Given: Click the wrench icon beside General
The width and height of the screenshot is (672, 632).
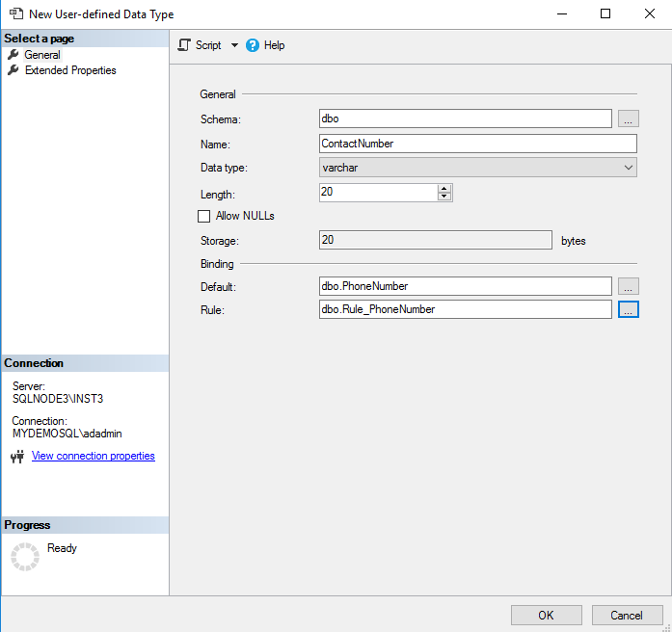Looking at the screenshot, I should (13, 55).
